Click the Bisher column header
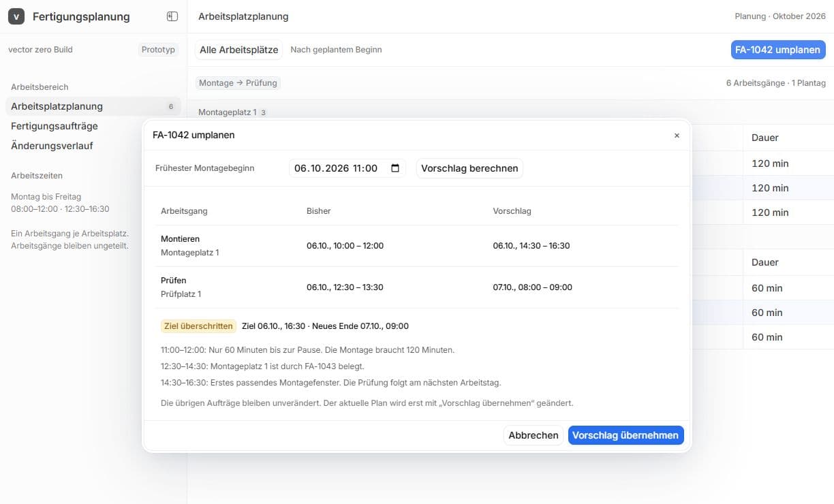 [319, 211]
